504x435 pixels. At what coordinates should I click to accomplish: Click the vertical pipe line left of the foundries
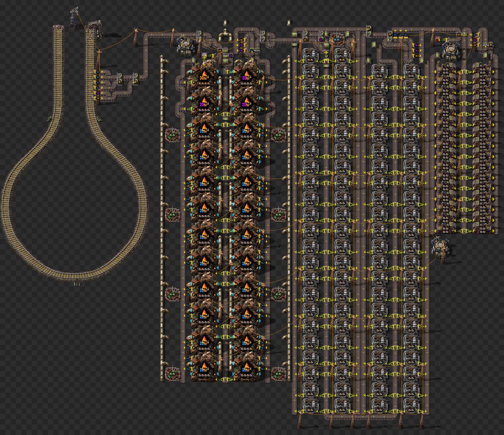(162, 218)
